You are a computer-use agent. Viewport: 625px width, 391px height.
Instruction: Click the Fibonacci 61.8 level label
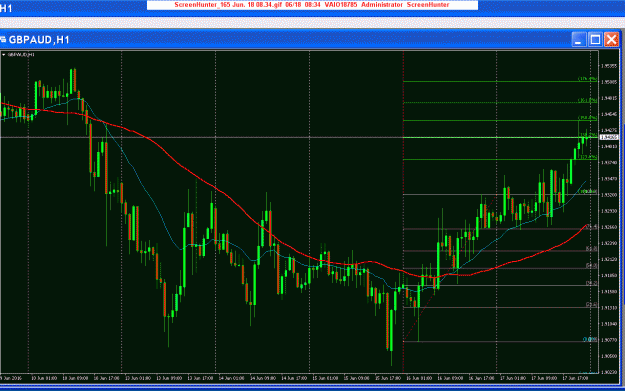(x=591, y=249)
